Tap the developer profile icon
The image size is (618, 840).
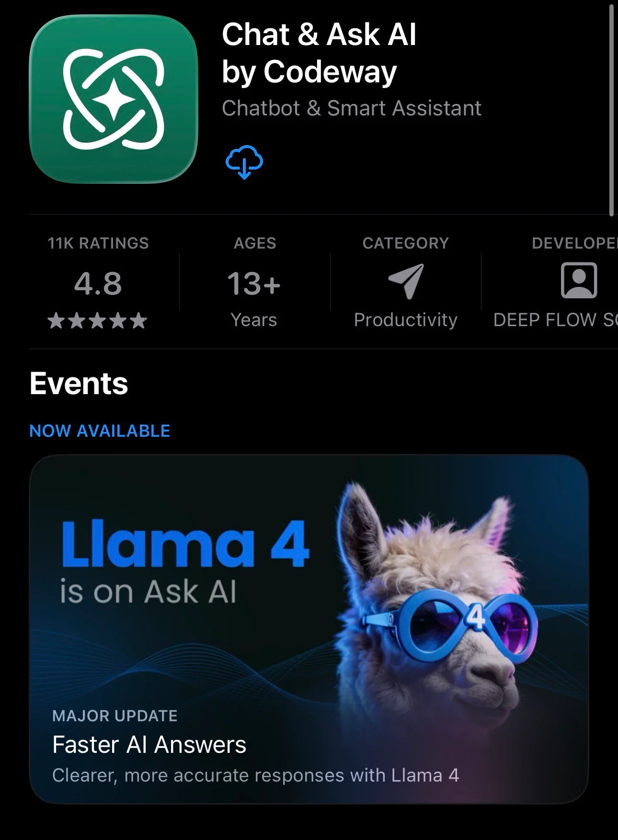pyautogui.click(x=579, y=280)
